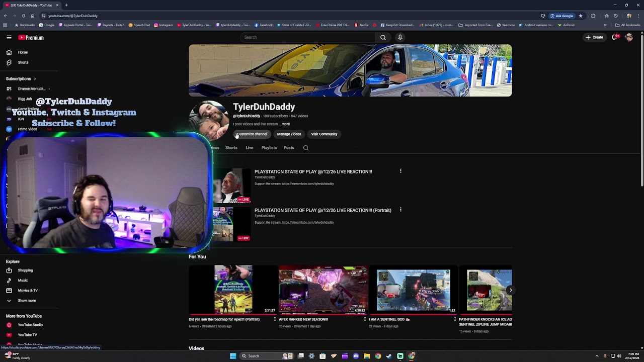Click the channel banner image
644x362 pixels.
point(350,70)
